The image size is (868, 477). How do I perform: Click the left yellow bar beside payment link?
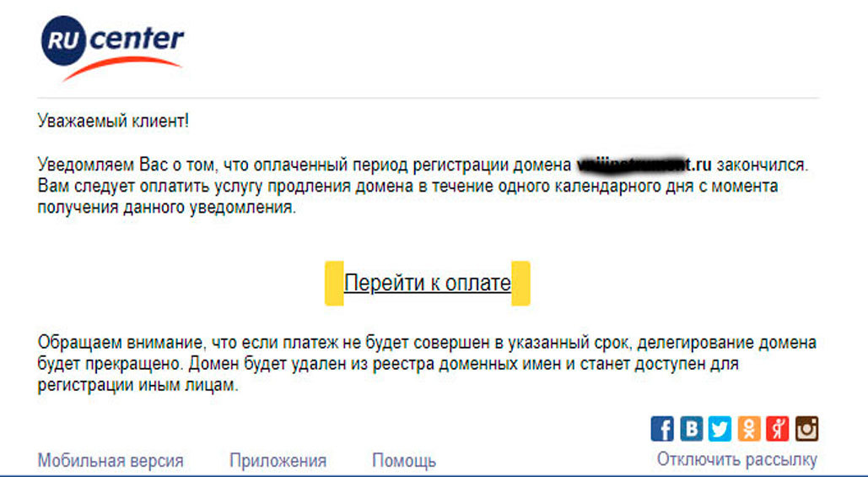(334, 283)
